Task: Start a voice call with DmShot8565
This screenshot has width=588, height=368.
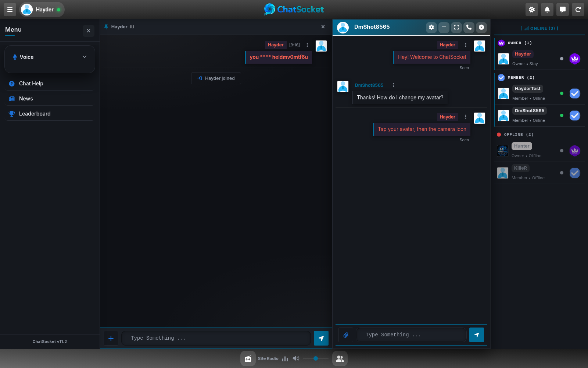Action: click(469, 27)
